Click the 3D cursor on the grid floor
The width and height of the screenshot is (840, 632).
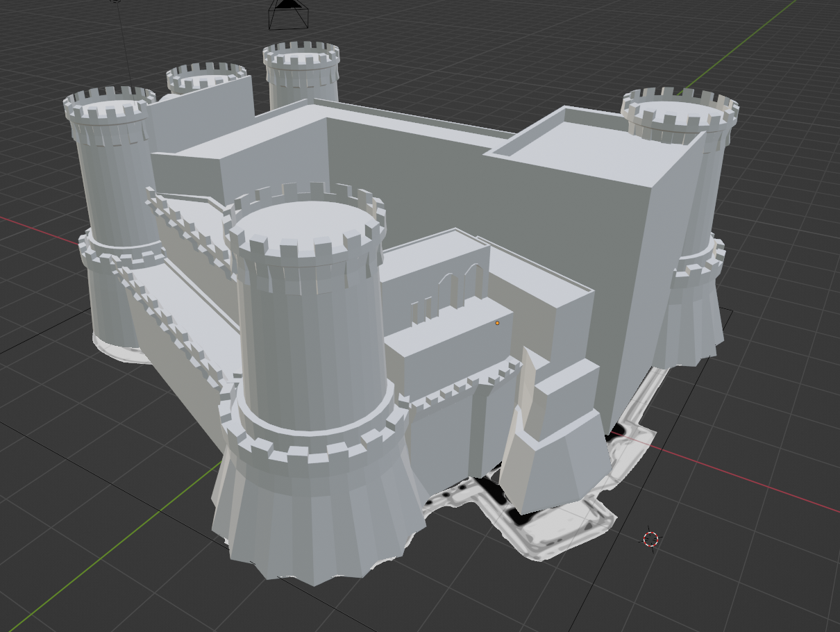(650, 539)
